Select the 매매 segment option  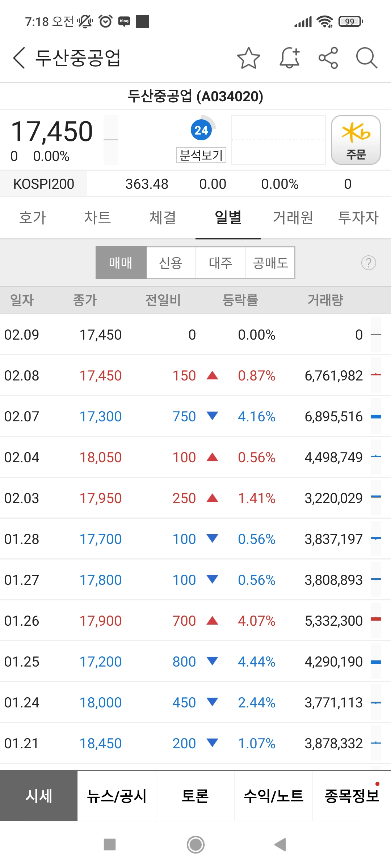click(x=121, y=263)
